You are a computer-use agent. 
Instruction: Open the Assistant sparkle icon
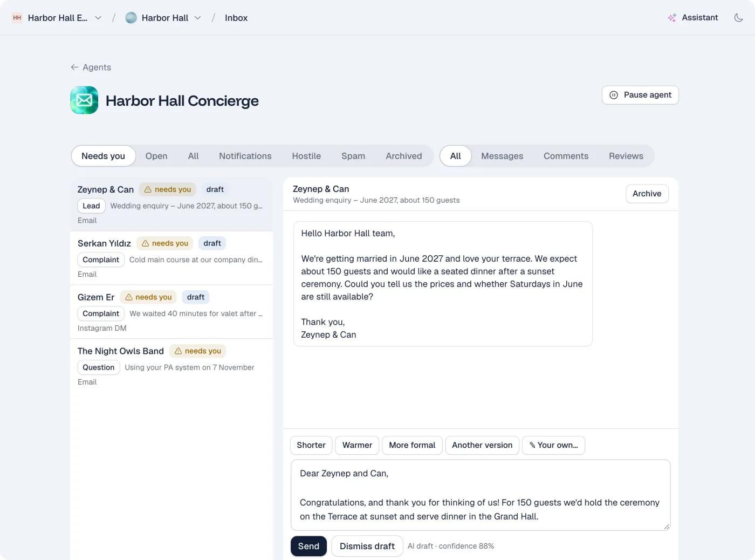pos(672,18)
